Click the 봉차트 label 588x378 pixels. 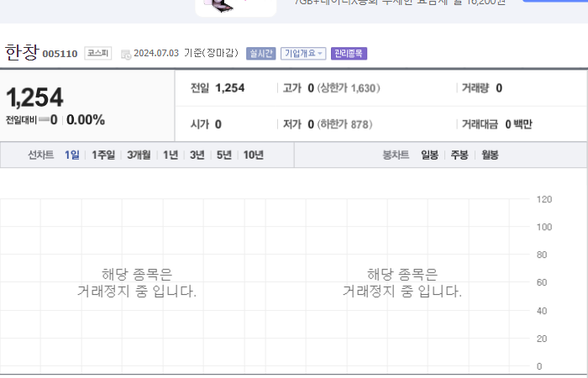coord(396,155)
